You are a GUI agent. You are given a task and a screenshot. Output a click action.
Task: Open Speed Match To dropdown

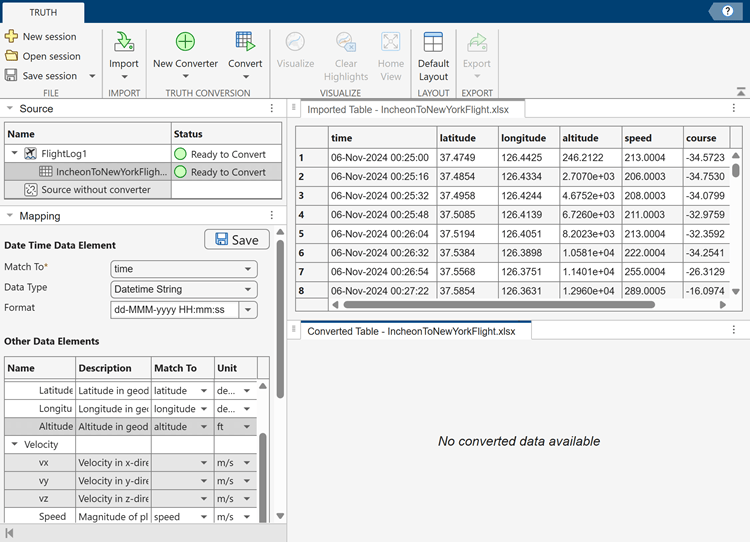point(204,517)
